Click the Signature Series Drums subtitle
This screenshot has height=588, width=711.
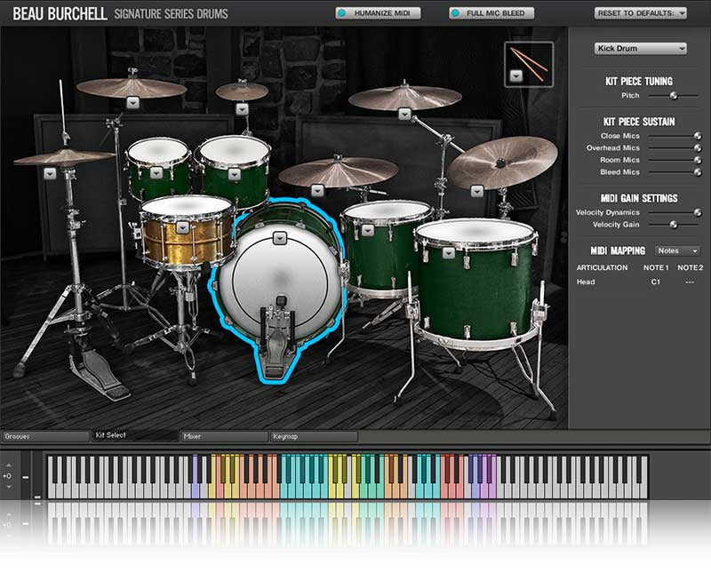pos(172,14)
